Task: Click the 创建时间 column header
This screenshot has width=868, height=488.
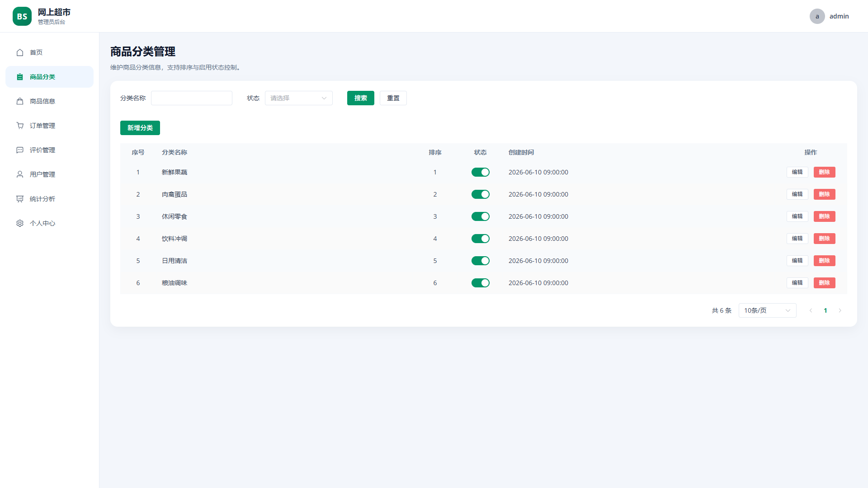Action: click(521, 152)
